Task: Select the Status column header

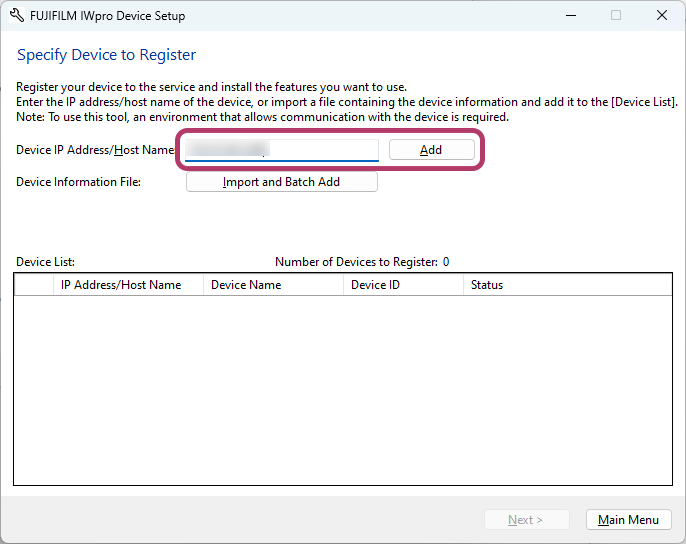Action: [x=567, y=285]
